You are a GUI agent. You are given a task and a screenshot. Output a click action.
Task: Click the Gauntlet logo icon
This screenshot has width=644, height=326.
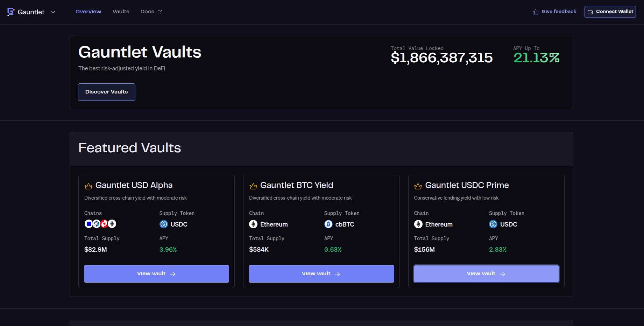click(x=11, y=12)
